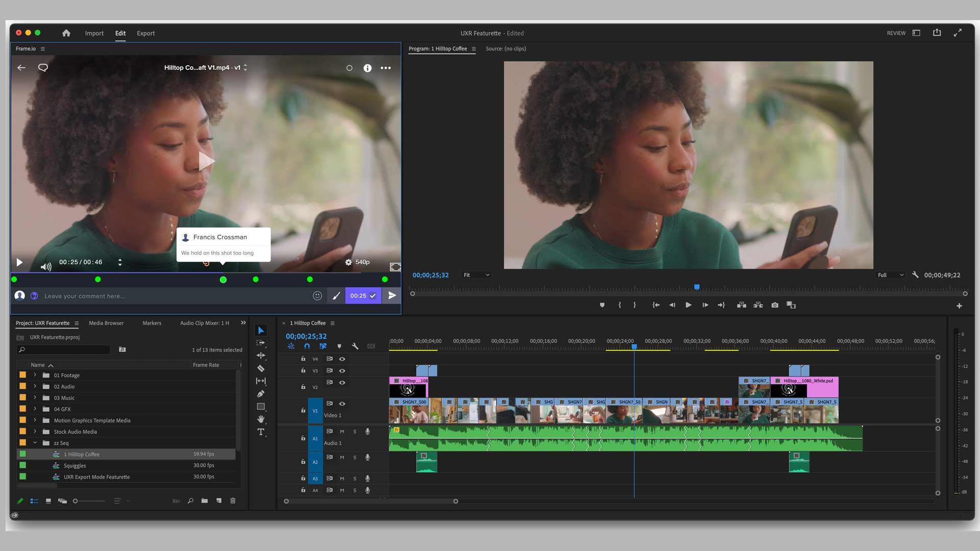Switch to the Export tab

[x=145, y=33]
